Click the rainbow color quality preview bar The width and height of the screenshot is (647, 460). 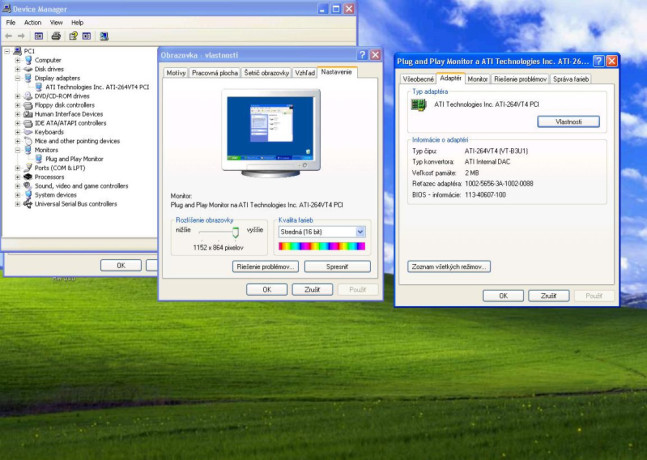(x=322, y=246)
